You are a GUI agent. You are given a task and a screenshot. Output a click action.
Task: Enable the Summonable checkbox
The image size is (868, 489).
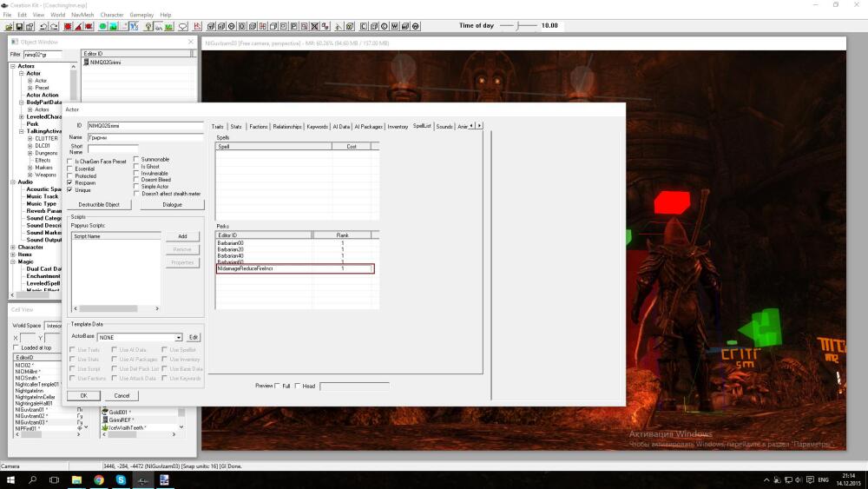(136, 159)
